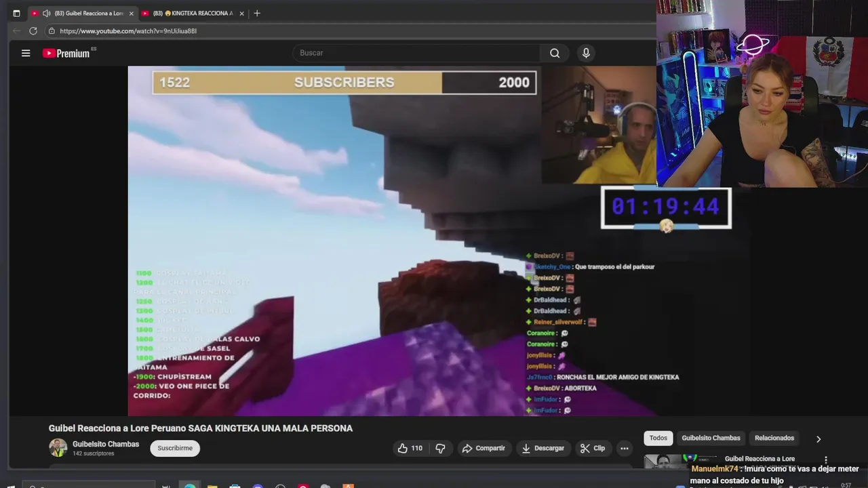View site info lock icon in the address bar
The image size is (868, 488).
(52, 30)
